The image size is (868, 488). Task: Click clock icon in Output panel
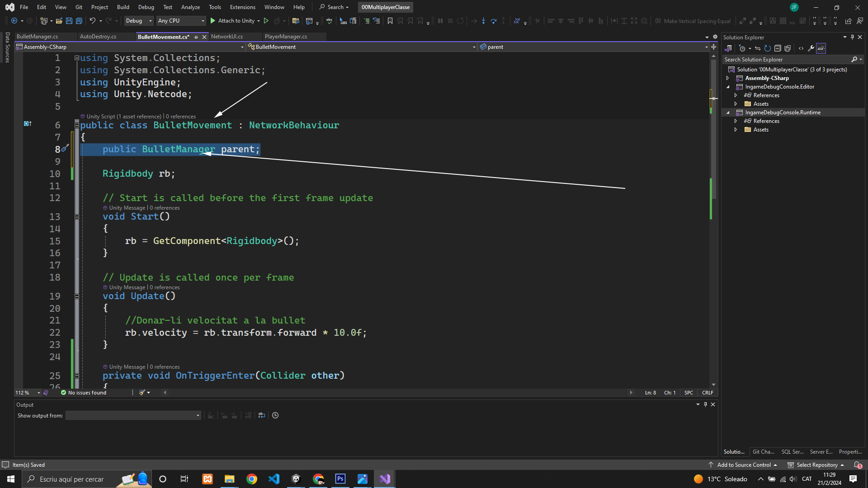275,415
